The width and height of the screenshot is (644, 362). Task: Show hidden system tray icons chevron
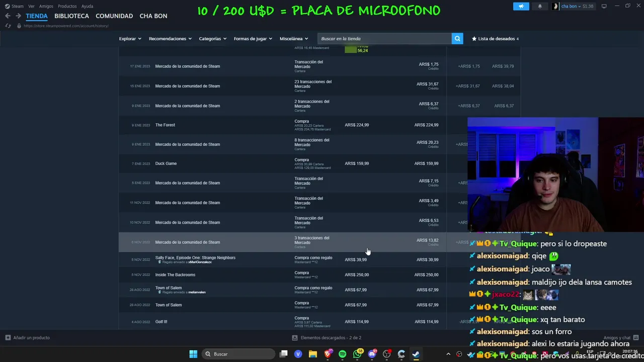(448, 354)
